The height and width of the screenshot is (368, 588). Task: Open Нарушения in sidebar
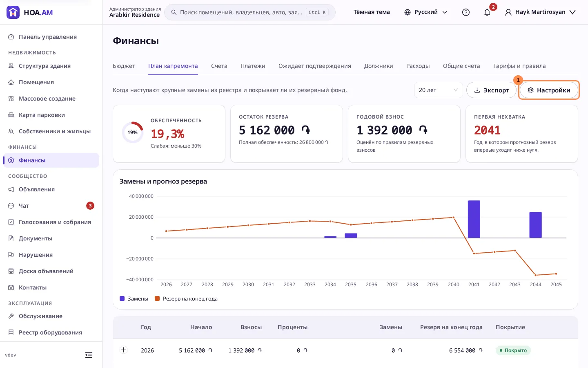[51, 255]
